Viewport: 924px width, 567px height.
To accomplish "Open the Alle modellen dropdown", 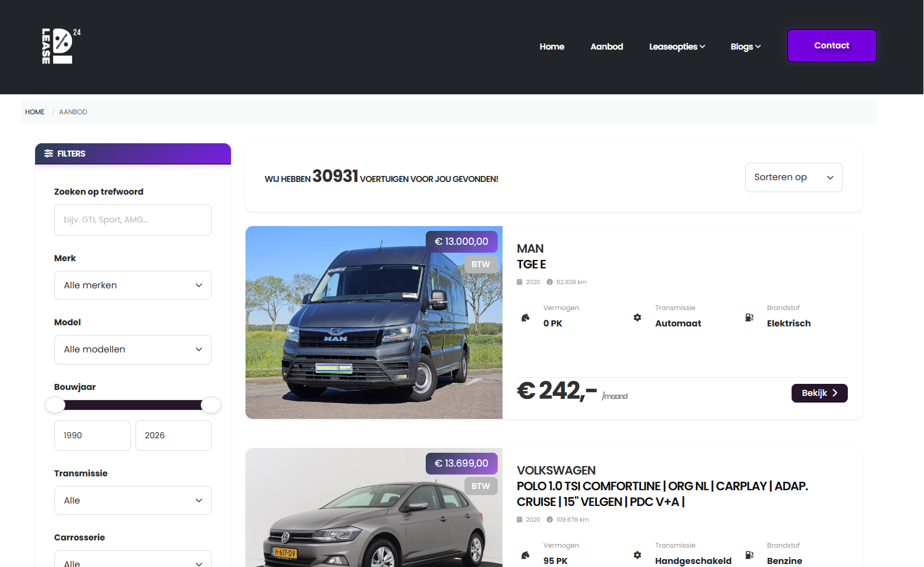I will click(x=133, y=349).
